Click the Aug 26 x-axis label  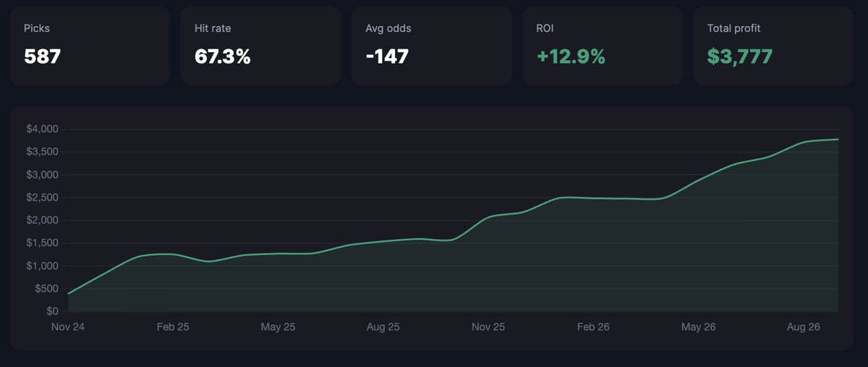tap(804, 327)
